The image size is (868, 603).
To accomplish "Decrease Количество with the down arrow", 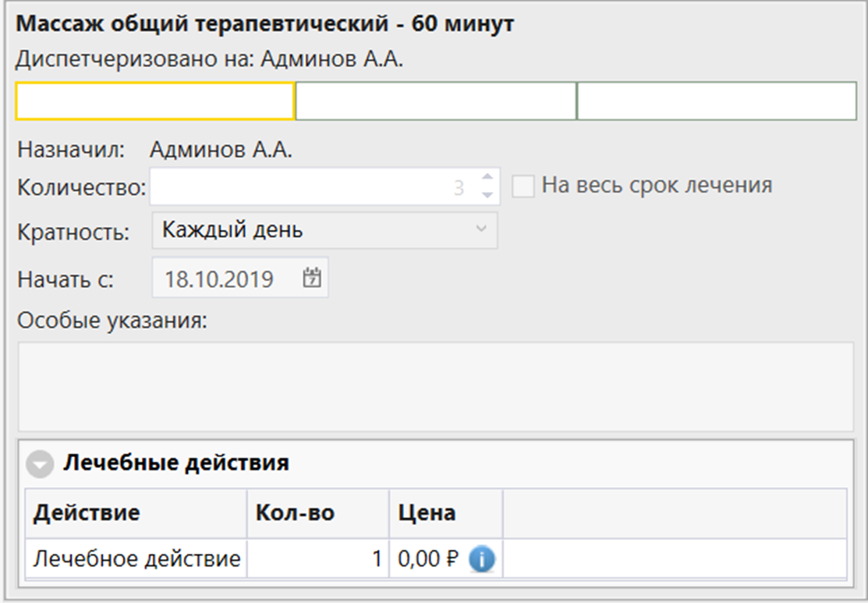I will point(487,195).
